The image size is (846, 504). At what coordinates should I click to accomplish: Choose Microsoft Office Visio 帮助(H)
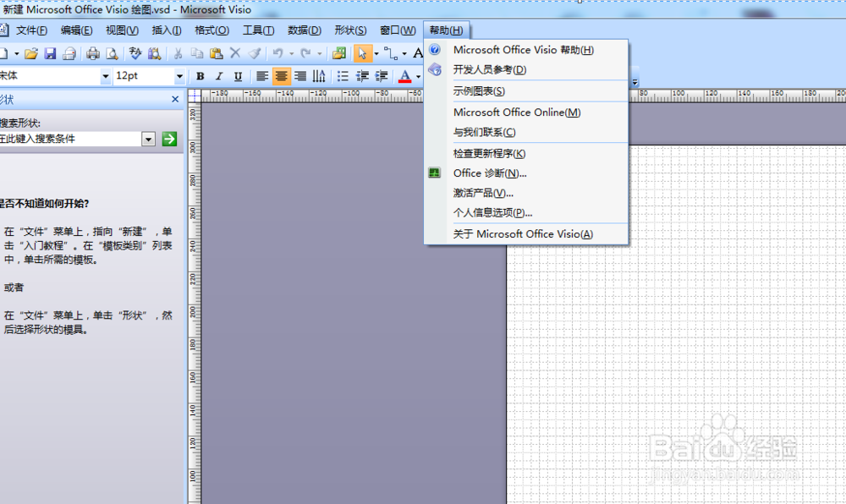[x=526, y=50]
